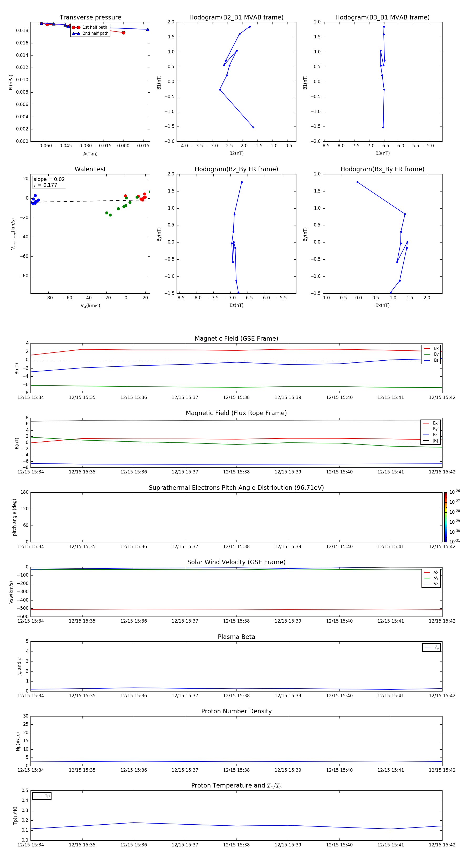Click the 'Plasma Beta' title

pyautogui.click(x=236, y=637)
